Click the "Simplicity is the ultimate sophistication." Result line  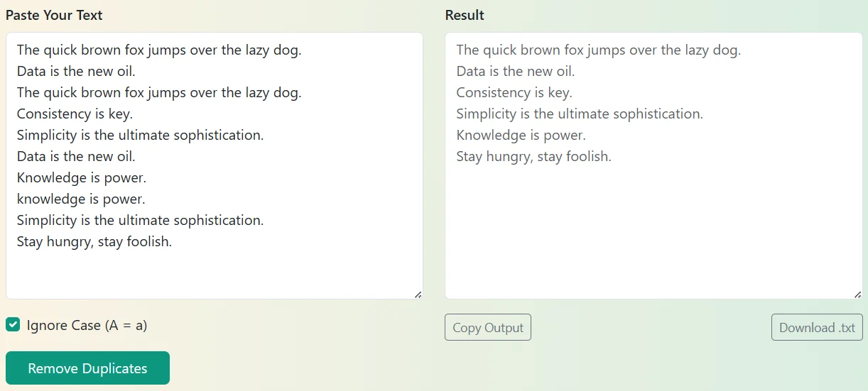pyautogui.click(x=579, y=114)
